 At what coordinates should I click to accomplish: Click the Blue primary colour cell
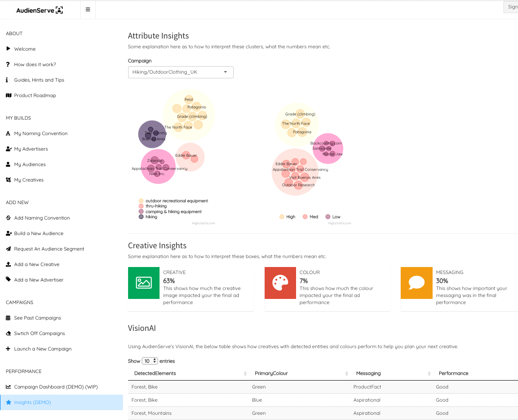pyautogui.click(x=257, y=400)
